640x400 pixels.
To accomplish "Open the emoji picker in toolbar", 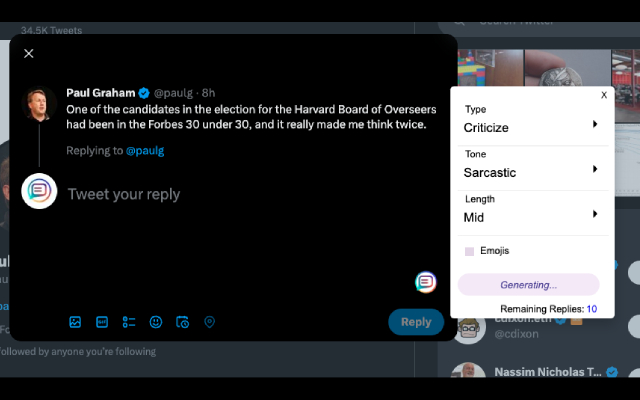I will pos(156,322).
